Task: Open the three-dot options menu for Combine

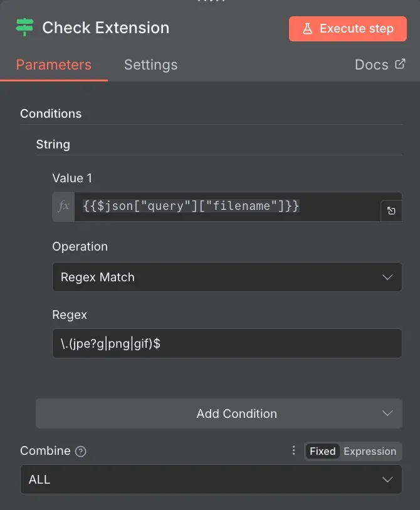Action: 293,450
